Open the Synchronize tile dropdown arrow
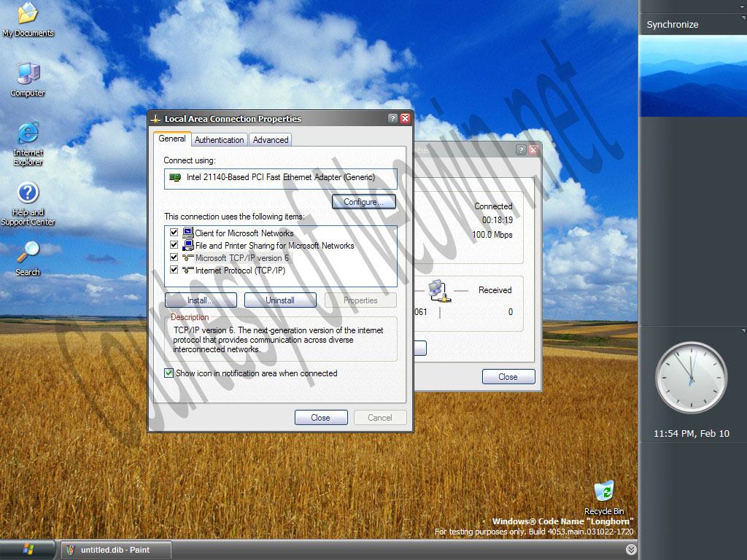 click(743, 17)
